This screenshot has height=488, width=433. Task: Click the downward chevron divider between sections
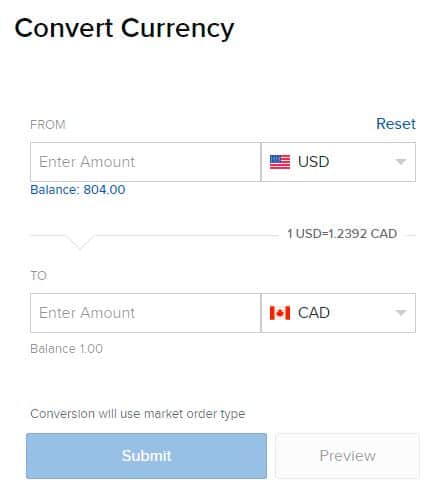pos(79,242)
